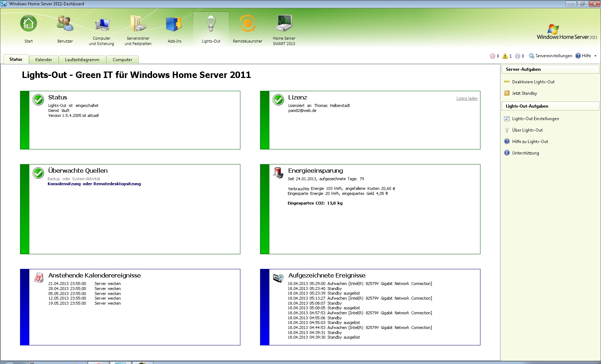Switch to the Computer tab

coord(122,60)
